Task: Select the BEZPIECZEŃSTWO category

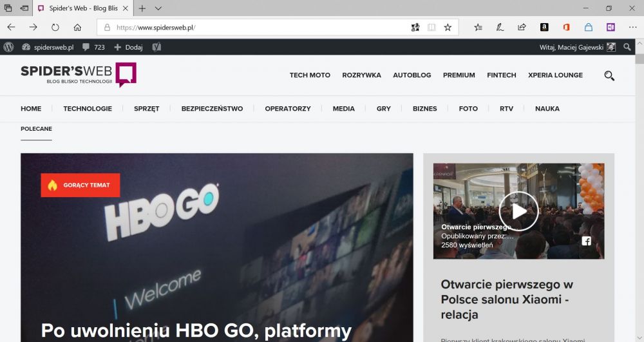Action: [x=212, y=108]
